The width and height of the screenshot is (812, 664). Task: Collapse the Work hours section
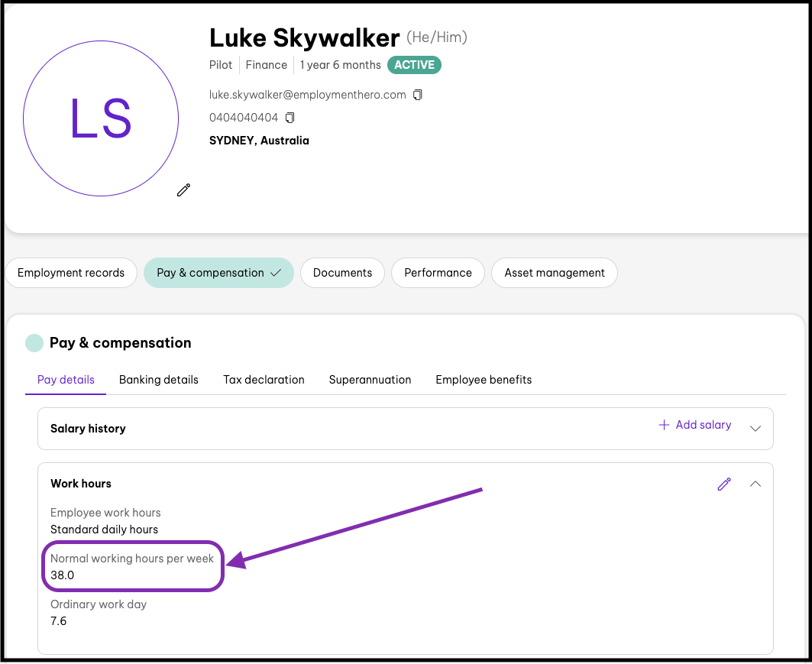(755, 484)
